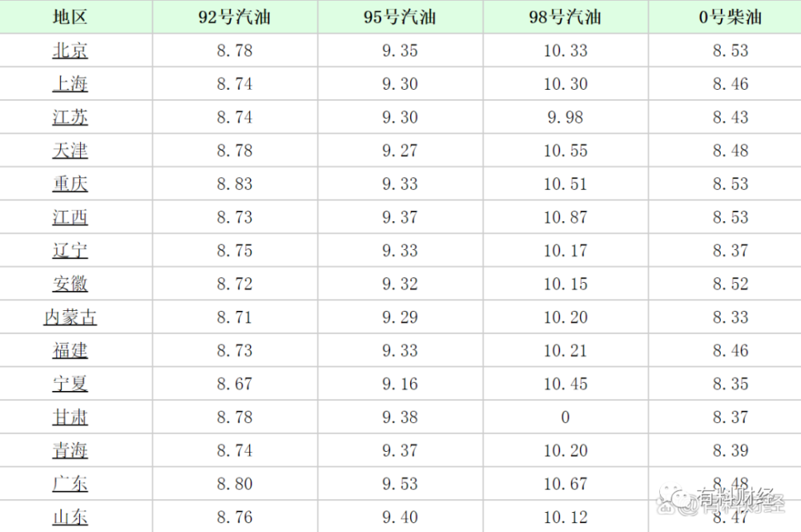Open the 安徽 link
801x532 pixels.
(70, 284)
